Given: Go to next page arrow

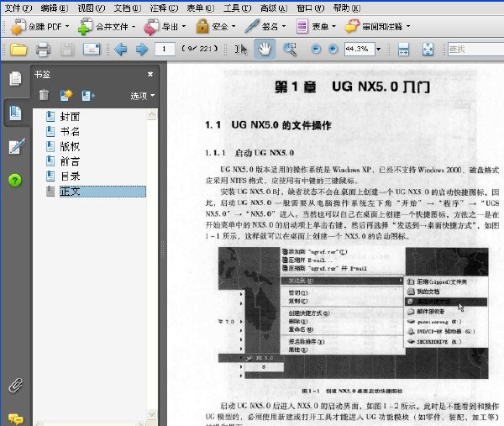Looking at the screenshot, I should pos(142,50).
